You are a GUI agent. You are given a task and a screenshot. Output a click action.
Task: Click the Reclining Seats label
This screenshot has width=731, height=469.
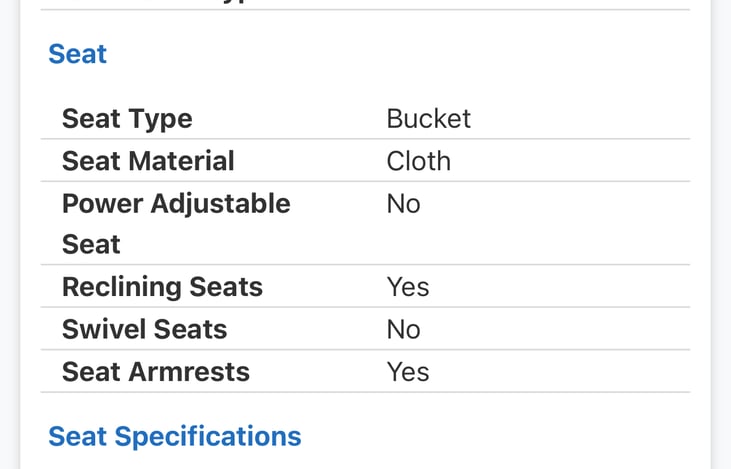coord(162,288)
